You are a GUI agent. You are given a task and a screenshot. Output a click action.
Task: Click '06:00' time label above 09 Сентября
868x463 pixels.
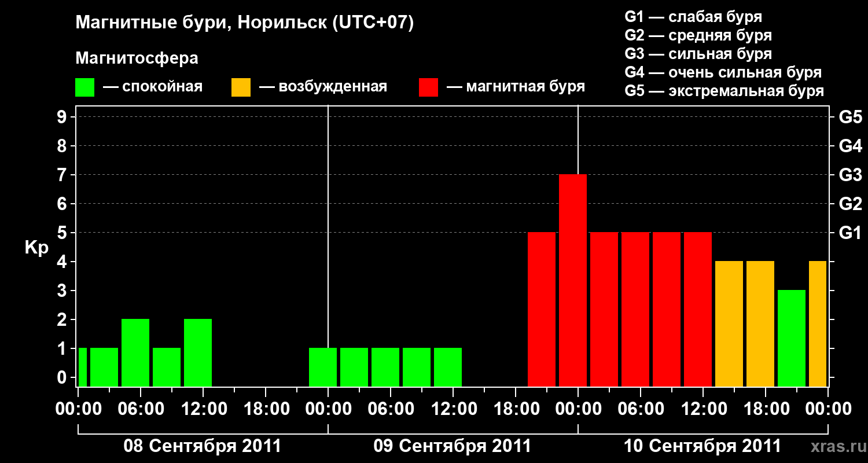click(391, 409)
